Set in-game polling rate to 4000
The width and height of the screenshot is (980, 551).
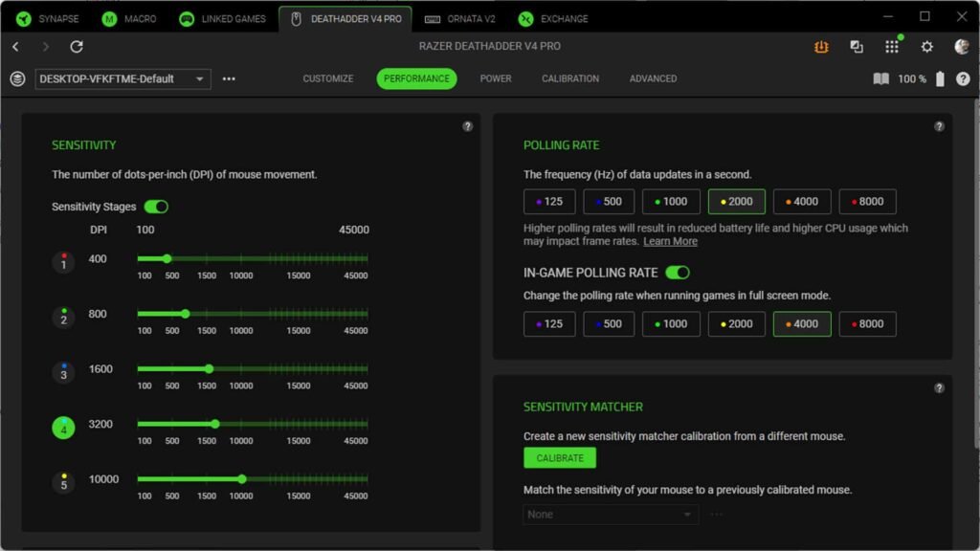(802, 323)
